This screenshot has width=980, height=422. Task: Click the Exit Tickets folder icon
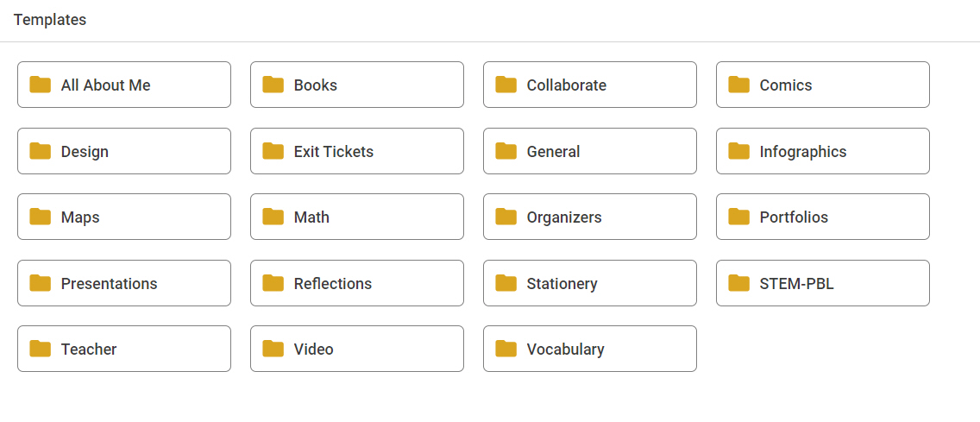[273, 151]
